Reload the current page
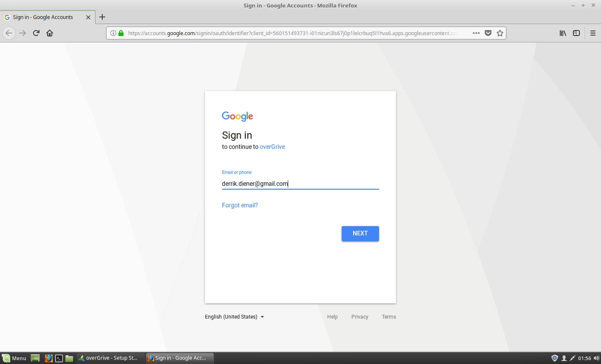 pyautogui.click(x=36, y=33)
